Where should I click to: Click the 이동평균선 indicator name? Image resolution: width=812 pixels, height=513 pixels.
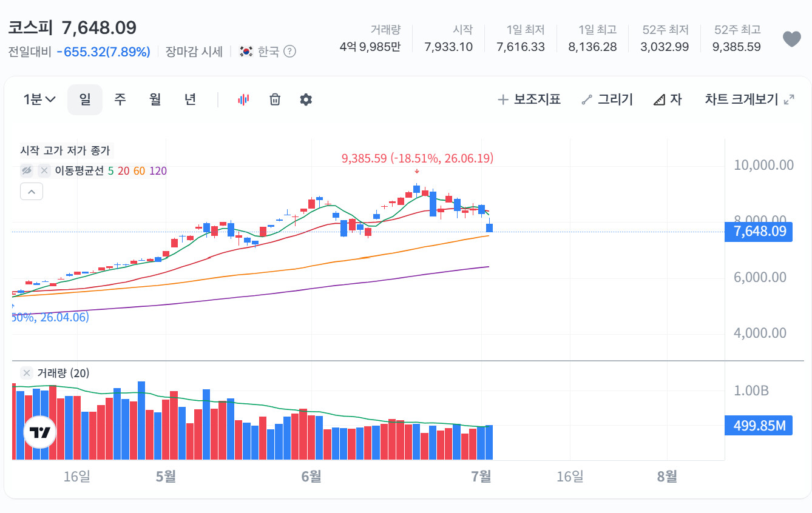79,171
